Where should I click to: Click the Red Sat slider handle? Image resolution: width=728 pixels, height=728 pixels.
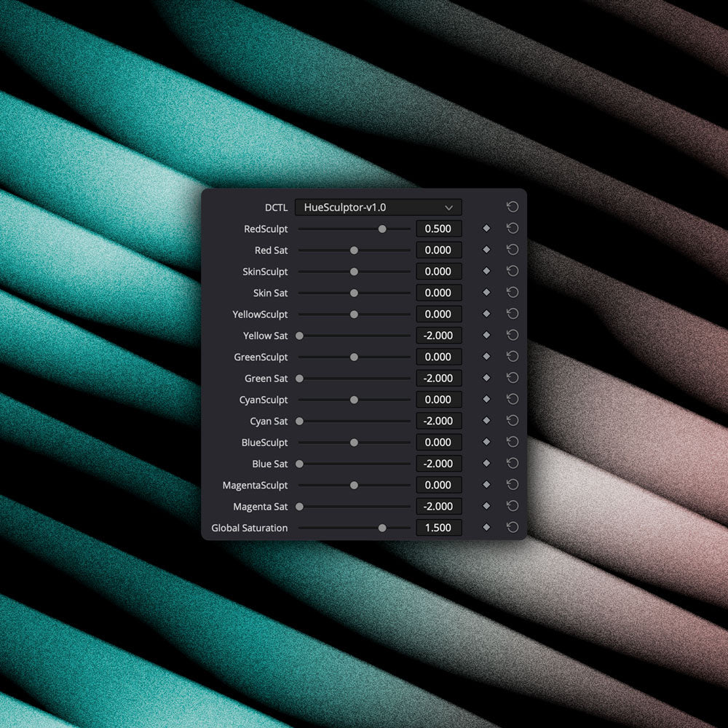355,250
